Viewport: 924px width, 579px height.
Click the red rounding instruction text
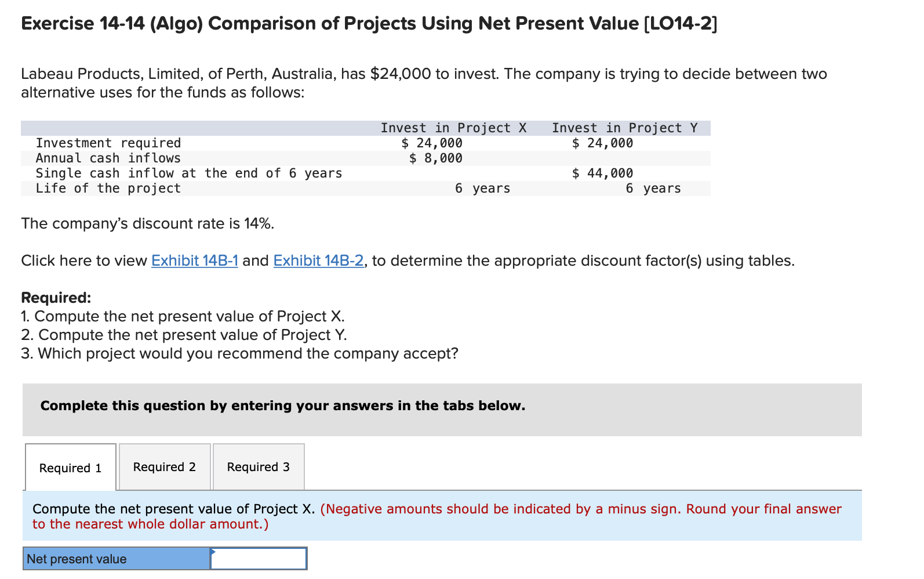(x=437, y=516)
